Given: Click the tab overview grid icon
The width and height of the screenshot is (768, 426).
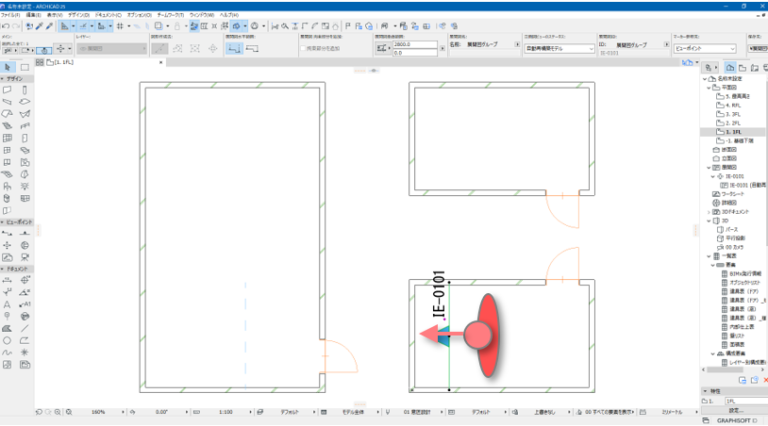Looking at the screenshot, I should [40, 63].
